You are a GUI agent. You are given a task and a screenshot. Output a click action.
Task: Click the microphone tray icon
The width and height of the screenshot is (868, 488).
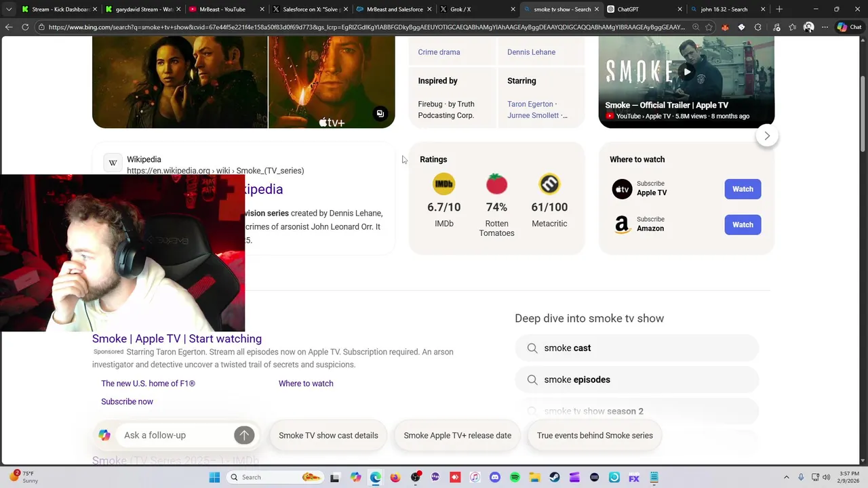(x=801, y=477)
